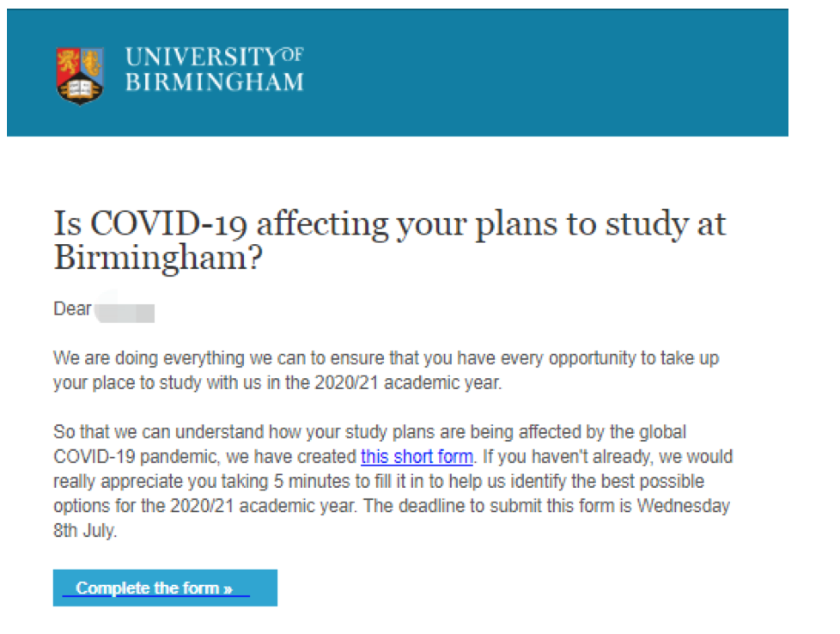Click the 'Complete the form' button
The height and width of the screenshot is (634, 840).
(165, 588)
